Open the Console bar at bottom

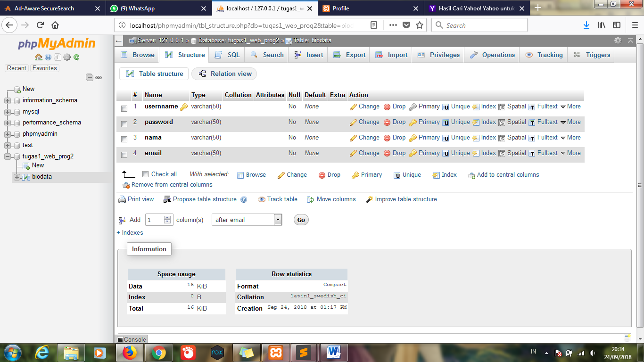(x=132, y=339)
